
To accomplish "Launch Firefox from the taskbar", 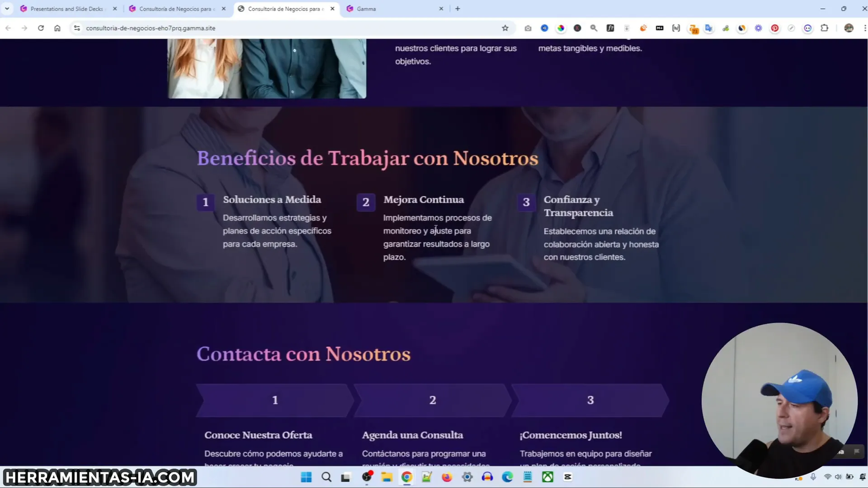I will (x=447, y=477).
